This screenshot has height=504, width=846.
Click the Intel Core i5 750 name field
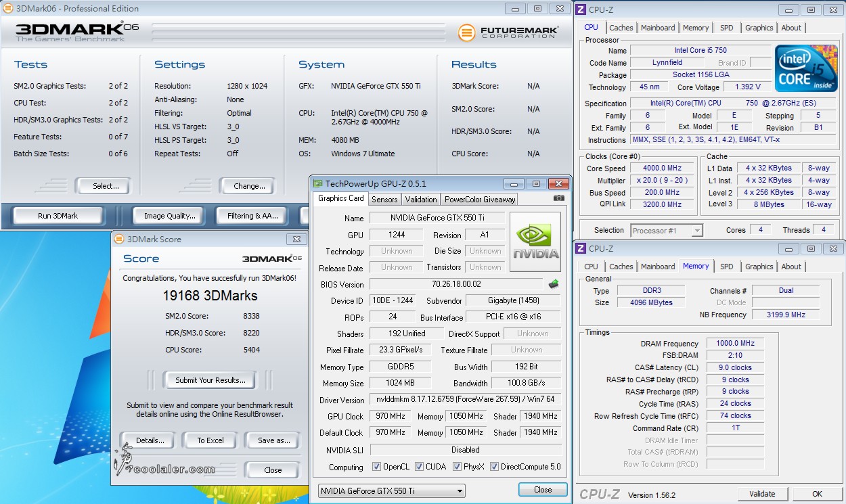click(700, 51)
